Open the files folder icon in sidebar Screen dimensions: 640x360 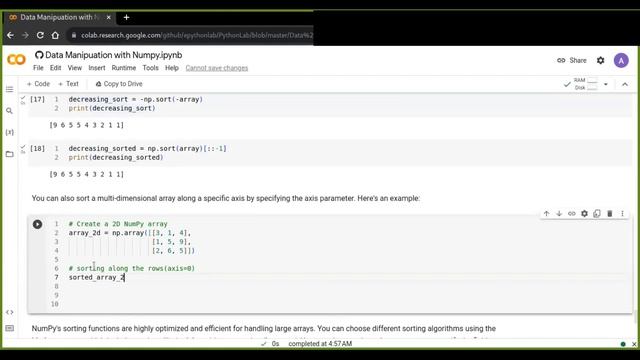[x=9, y=154]
